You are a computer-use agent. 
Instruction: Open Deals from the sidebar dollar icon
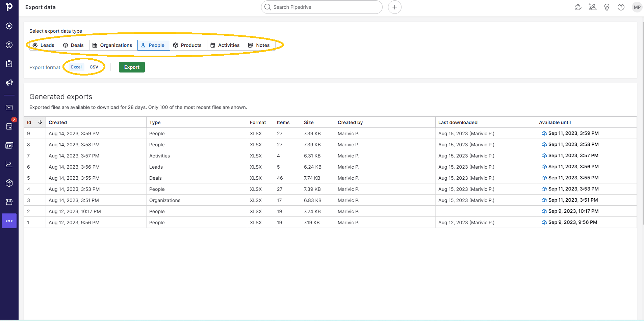[9, 45]
